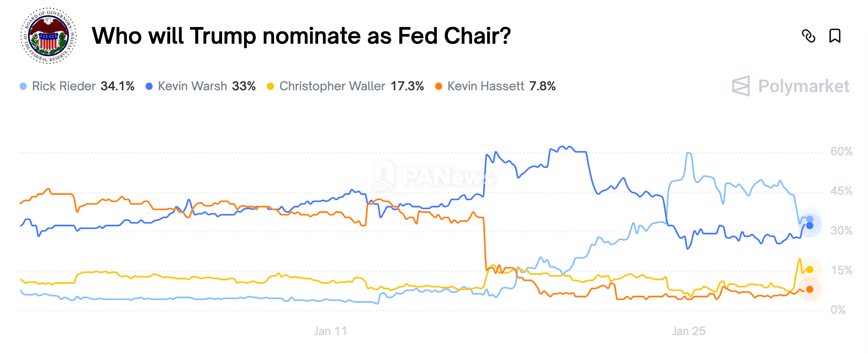The image size is (868, 353).
Task: Click the Kevin Warsh blue legend dot
Action: click(149, 86)
